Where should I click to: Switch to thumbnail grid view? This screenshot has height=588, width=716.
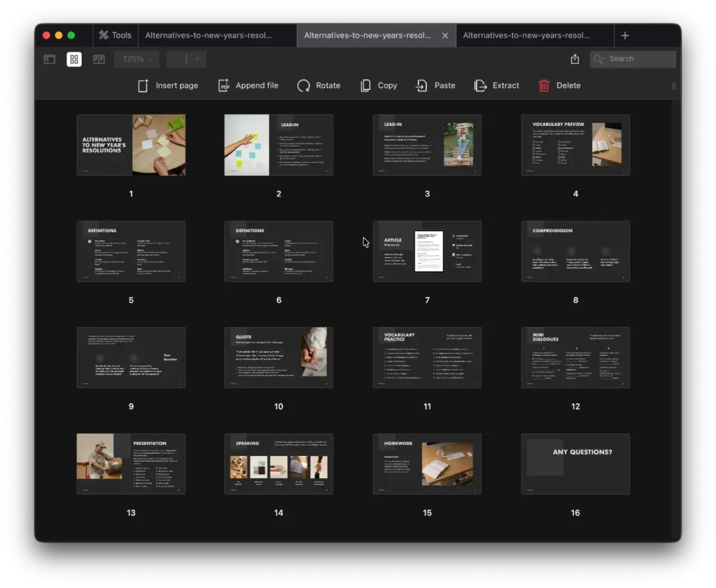click(x=74, y=59)
